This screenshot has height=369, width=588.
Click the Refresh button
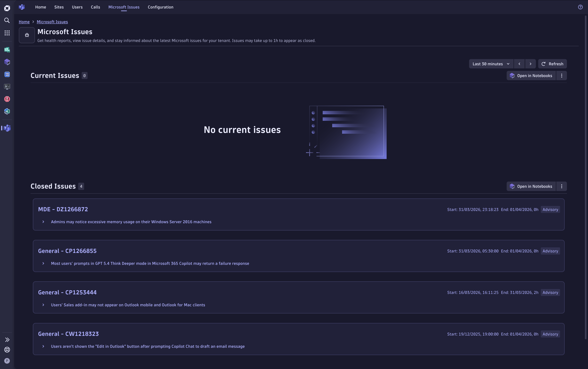553,64
